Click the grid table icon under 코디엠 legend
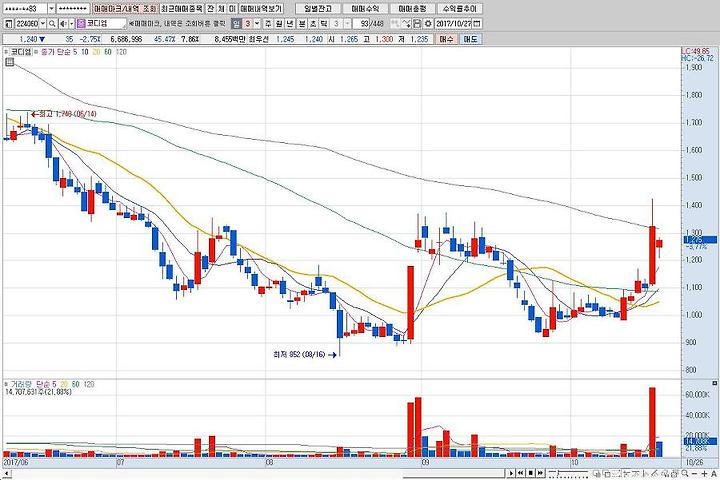720x480 pixels. pyautogui.click(x=10, y=62)
